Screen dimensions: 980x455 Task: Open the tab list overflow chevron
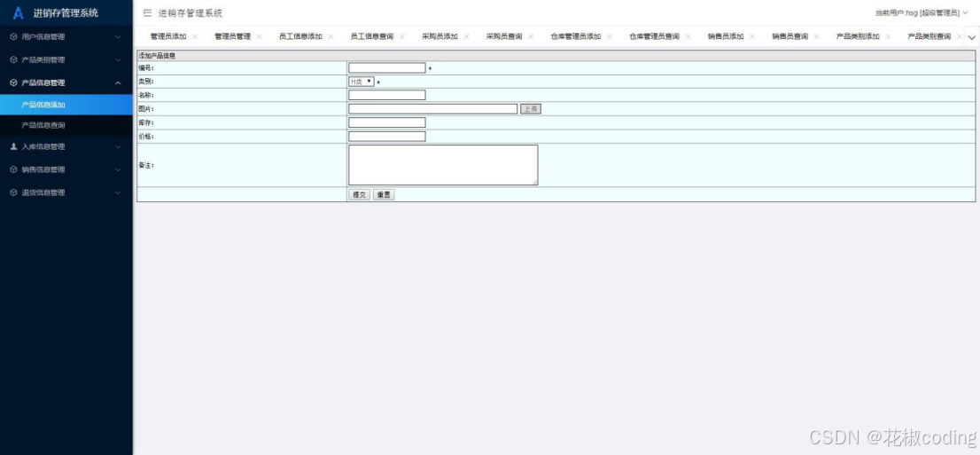[x=972, y=37]
